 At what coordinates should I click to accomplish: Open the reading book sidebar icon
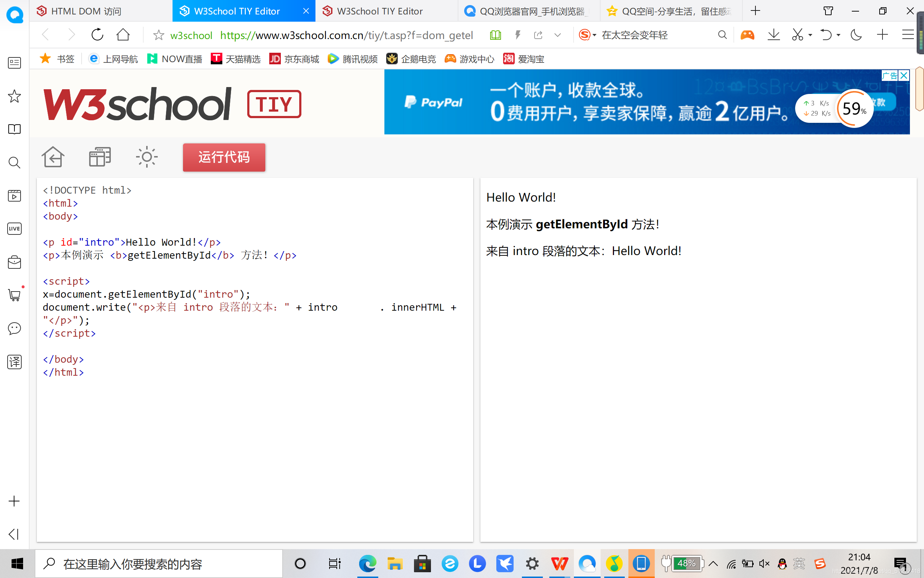pos(14,129)
